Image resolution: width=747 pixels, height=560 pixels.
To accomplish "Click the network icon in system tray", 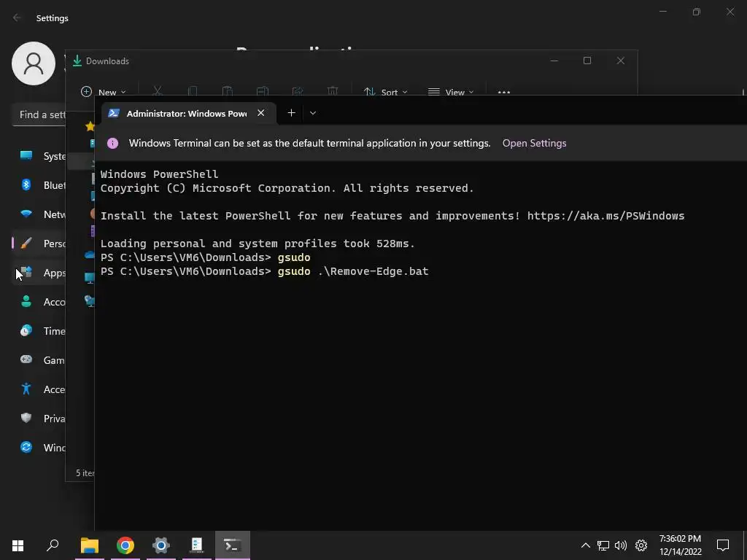I will coord(603,545).
